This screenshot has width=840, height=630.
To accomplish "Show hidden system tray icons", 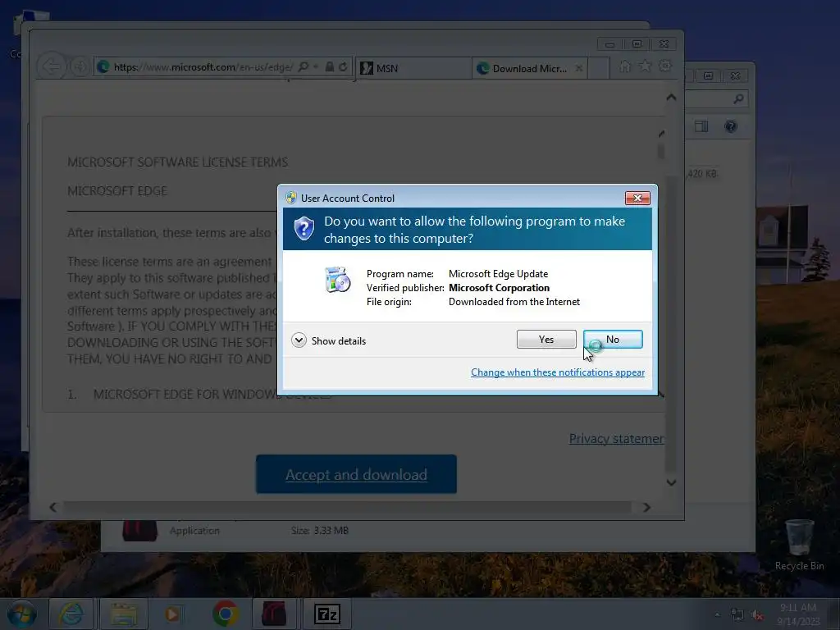I will pos(717,614).
